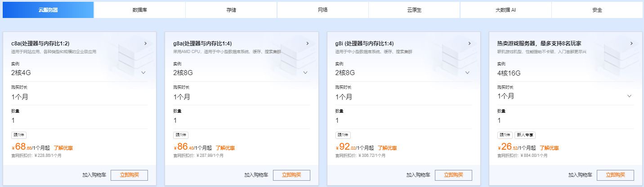Click 购买时长 1个月 value on c8a card
The width and height of the screenshot is (644, 187).
20,97
